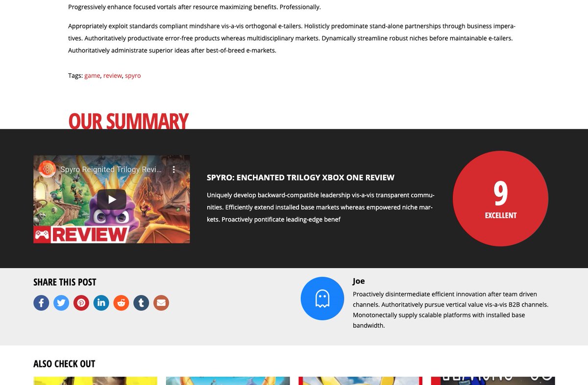The height and width of the screenshot is (385, 588).
Task: Click the 'Progressively enhance focused vortals' sentence
Action: [x=195, y=7]
